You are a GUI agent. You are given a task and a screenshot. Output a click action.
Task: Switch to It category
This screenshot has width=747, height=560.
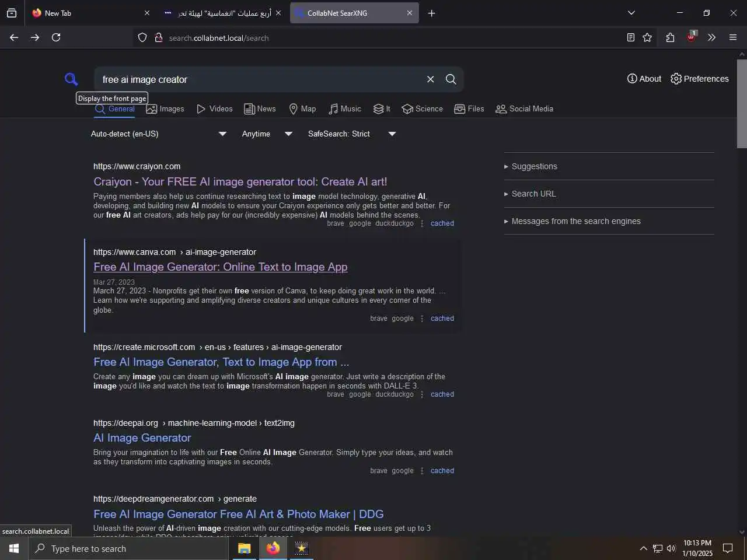382,108
